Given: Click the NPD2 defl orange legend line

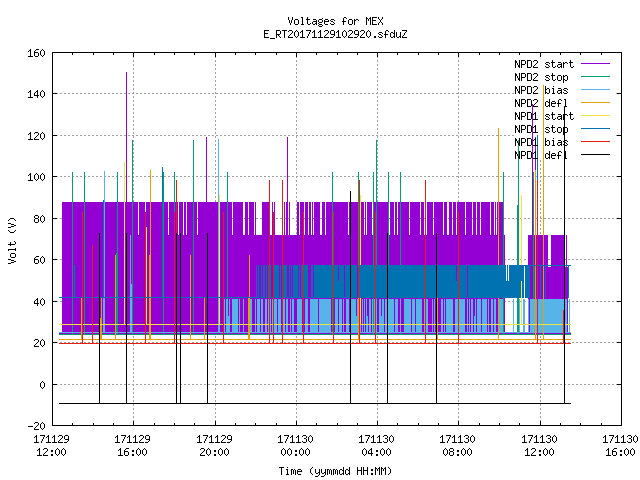Looking at the screenshot, I should [595, 103].
